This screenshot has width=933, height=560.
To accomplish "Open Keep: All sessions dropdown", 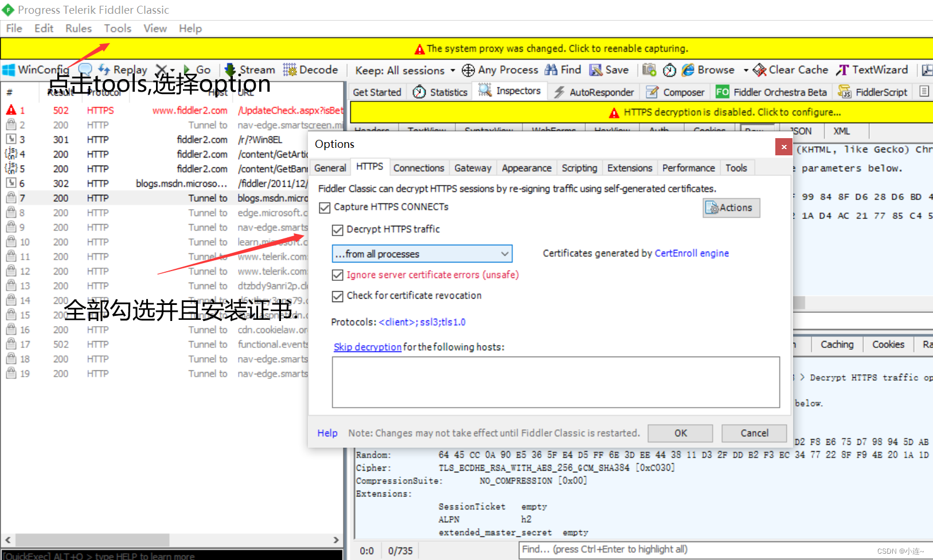I will click(x=405, y=70).
